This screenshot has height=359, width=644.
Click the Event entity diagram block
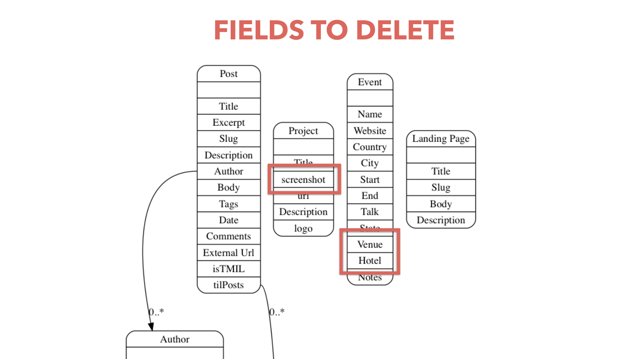370,82
